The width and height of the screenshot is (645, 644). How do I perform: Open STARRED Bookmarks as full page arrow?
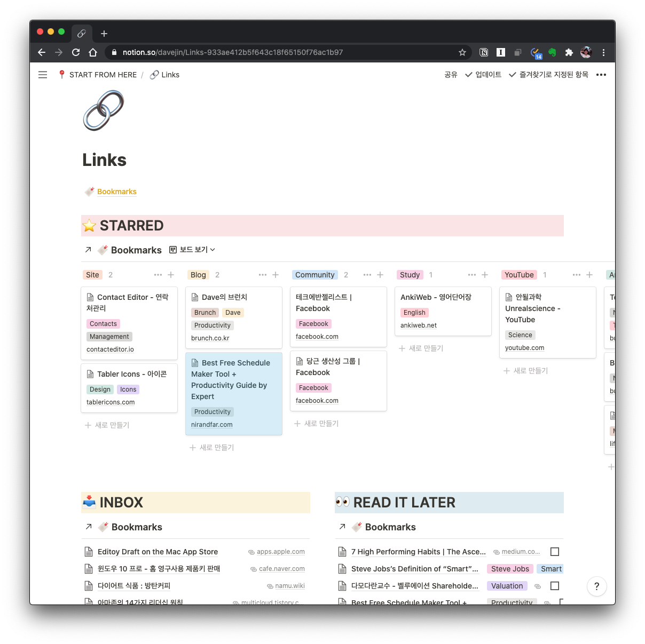coord(88,250)
